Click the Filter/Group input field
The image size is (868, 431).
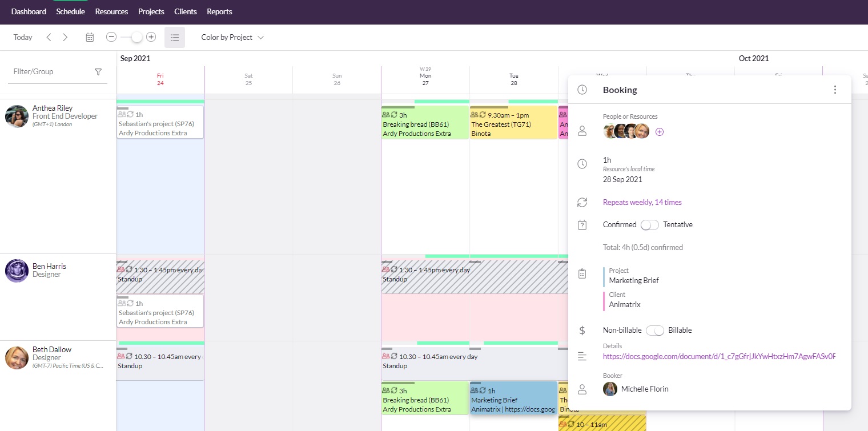tap(46, 71)
